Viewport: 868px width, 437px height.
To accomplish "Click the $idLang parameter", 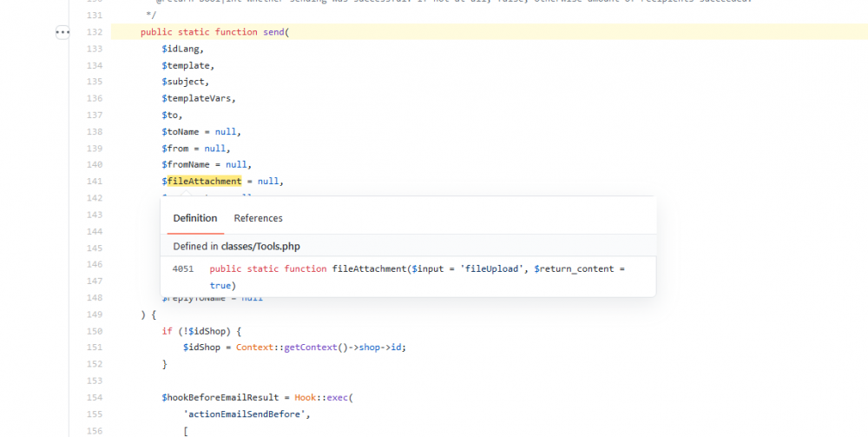I will tap(181, 49).
